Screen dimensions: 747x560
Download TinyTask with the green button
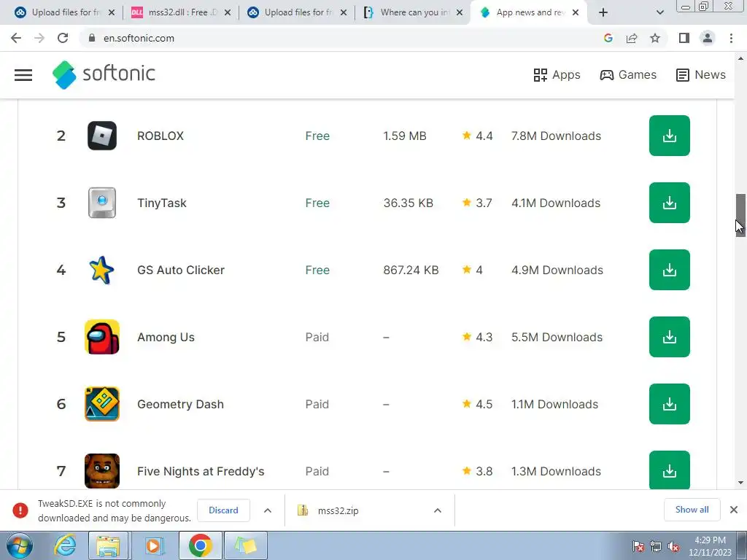point(670,203)
